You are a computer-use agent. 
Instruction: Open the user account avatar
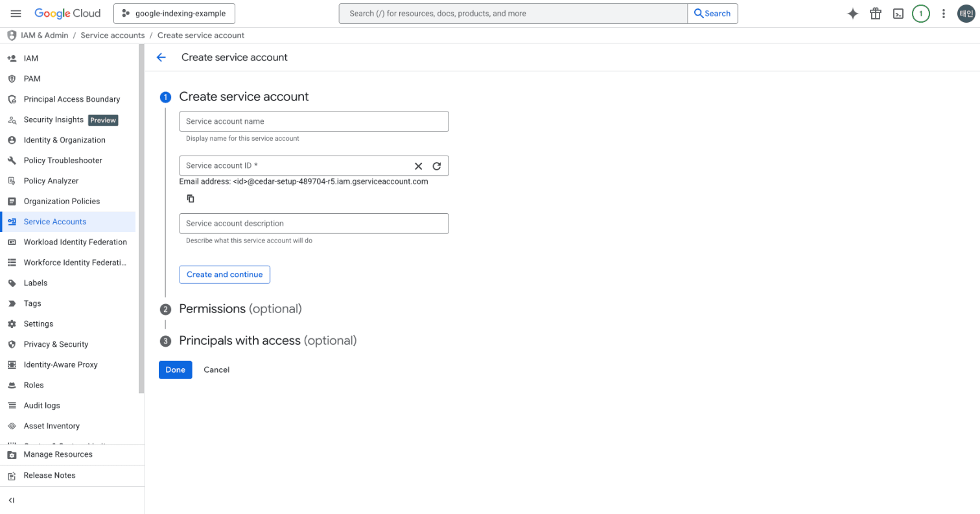point(966,14)
